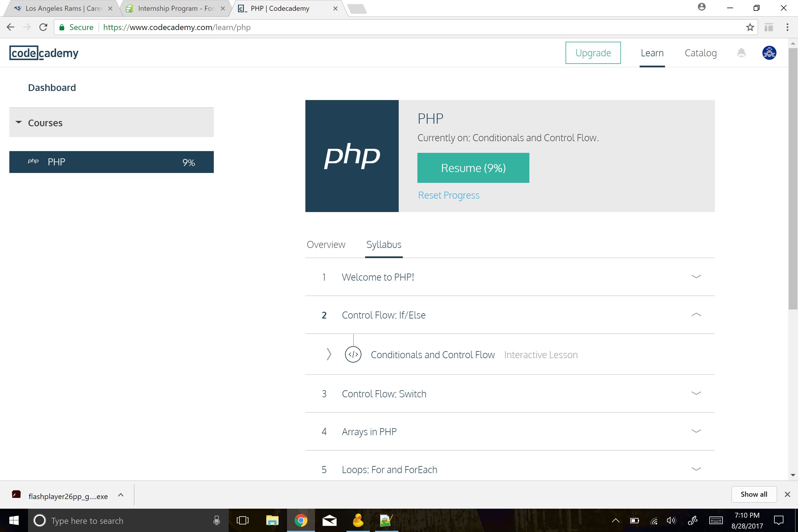Click the Codecademy home logo icon
The image size is (798, 532).
point(44,53)
